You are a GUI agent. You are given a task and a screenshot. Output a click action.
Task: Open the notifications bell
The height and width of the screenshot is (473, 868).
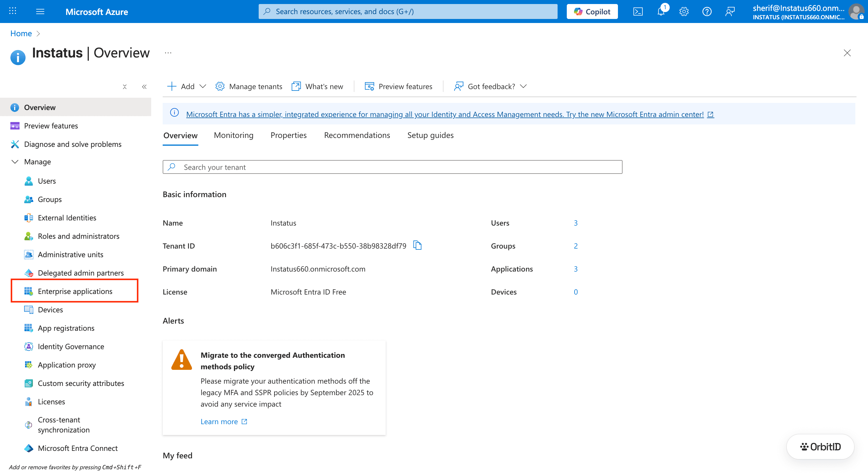click(661, 11)
